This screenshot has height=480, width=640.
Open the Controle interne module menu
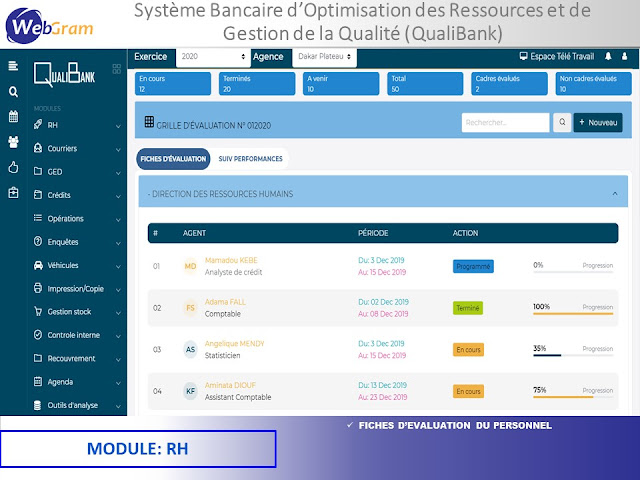point(78,335)
